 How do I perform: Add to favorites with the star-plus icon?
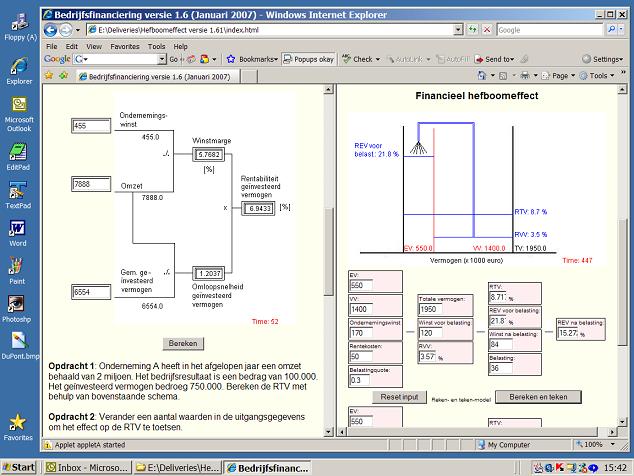[x=64, y=76]
